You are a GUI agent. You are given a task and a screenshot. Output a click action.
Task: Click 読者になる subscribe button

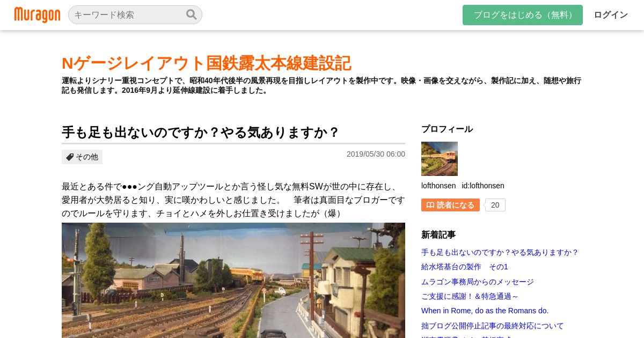point(450,205)
